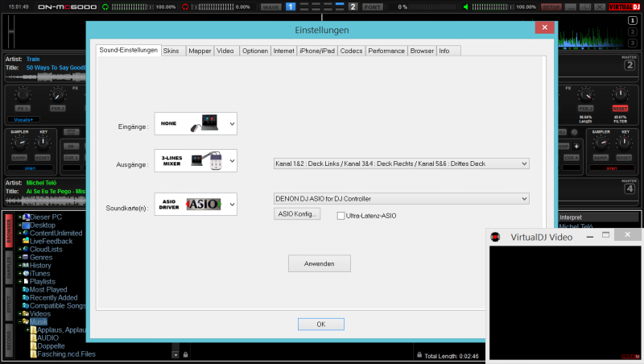Open the History folder in the browser
Image resolution: width=644 pixels, height=364 pixels.
[x=40, y=266]
